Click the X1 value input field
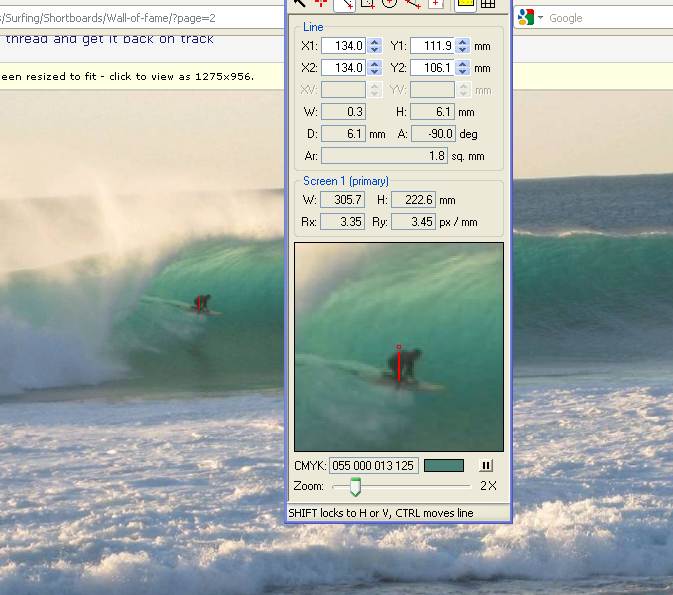 344,46
